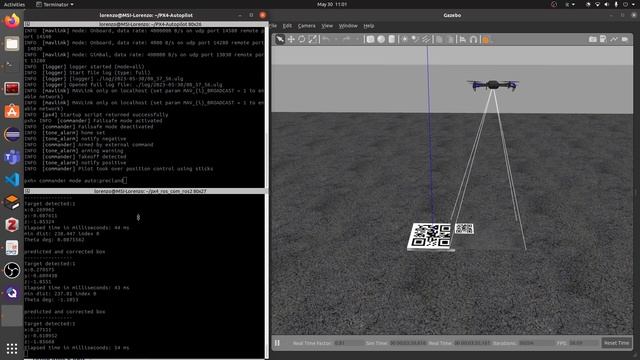Image resolution: width=640 pixels, height=360 pixels.
Task: Pause the Gazebo simulation
Action: pos(277,343)
